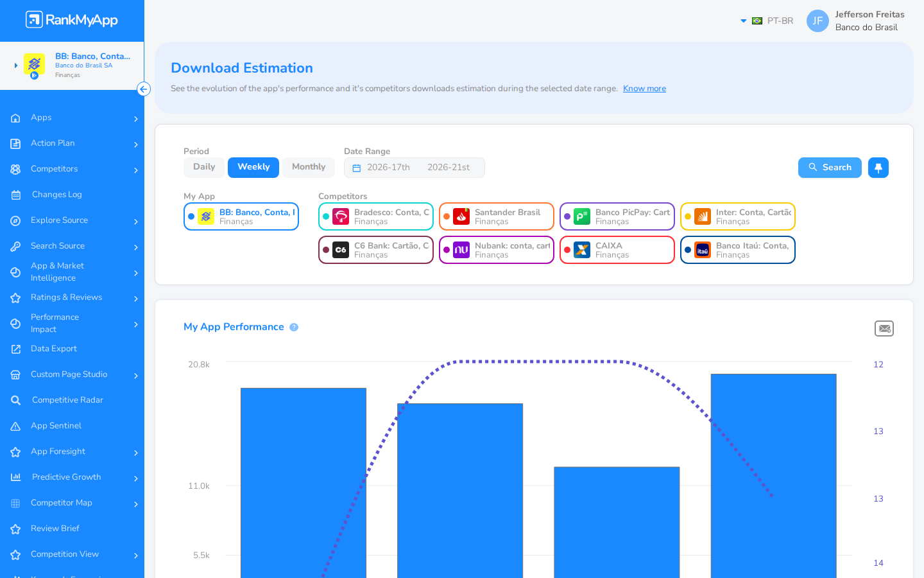Click the email export icon on the chart
This screenshot has height=578, width=924.
884,328
